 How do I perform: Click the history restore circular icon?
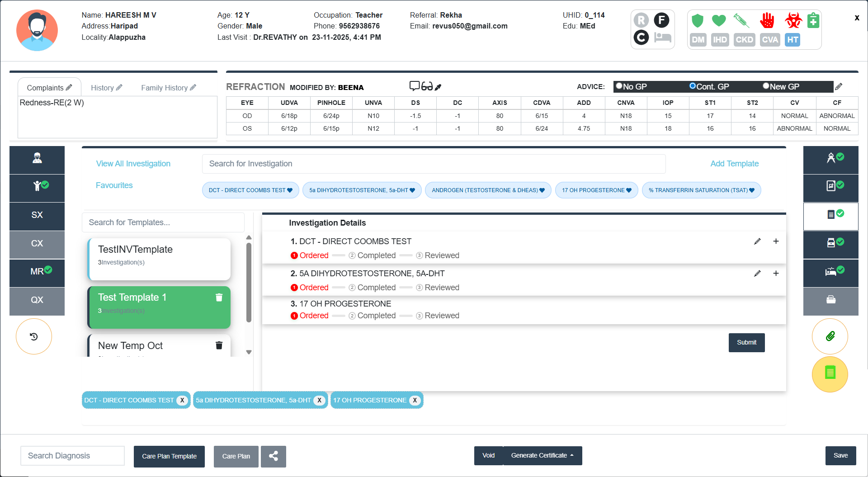click(x=34, y=336)
